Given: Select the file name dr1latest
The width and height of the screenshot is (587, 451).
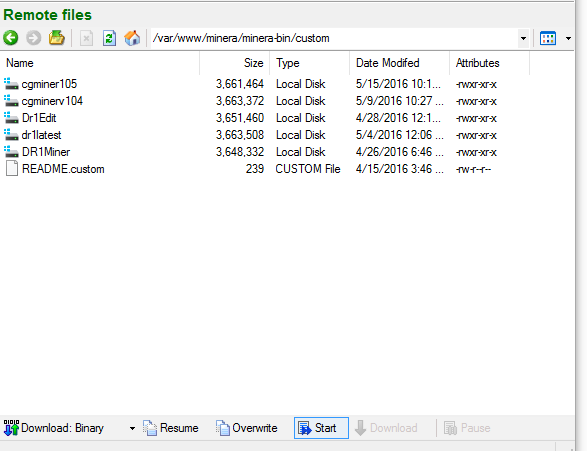Looking at the screenshot, I should pos(41,135).
